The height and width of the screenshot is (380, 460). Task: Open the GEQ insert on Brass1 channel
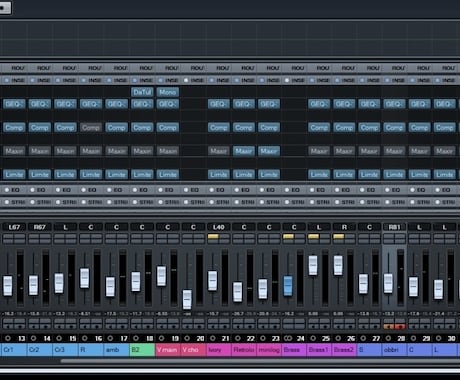click(319, 104)
